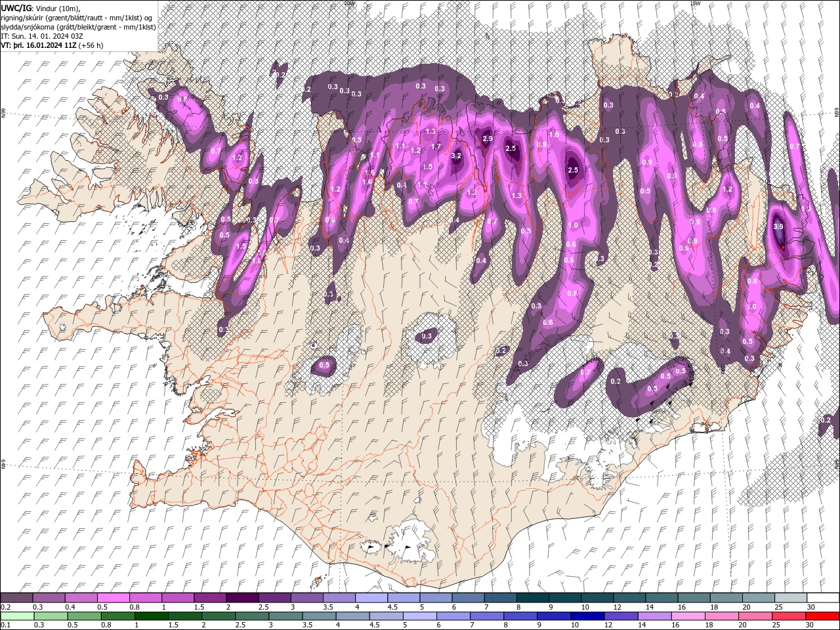Click the 1.7 snowfall value label
Viewport: 840px width, 630px height.
point(436,146)
